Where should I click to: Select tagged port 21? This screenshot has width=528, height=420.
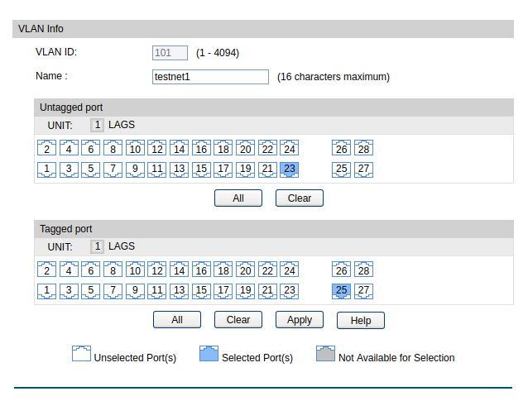pos(267,291)
